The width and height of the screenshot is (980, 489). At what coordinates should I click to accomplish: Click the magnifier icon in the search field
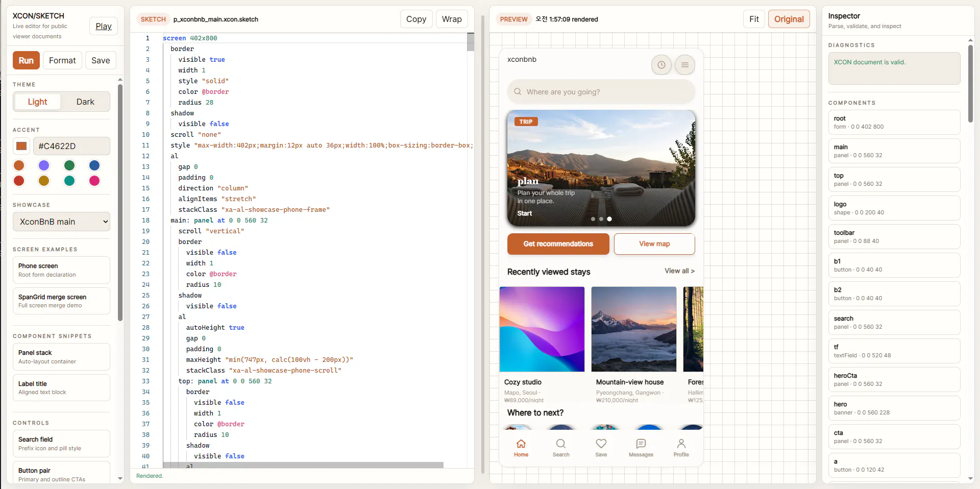coord(518,91)
